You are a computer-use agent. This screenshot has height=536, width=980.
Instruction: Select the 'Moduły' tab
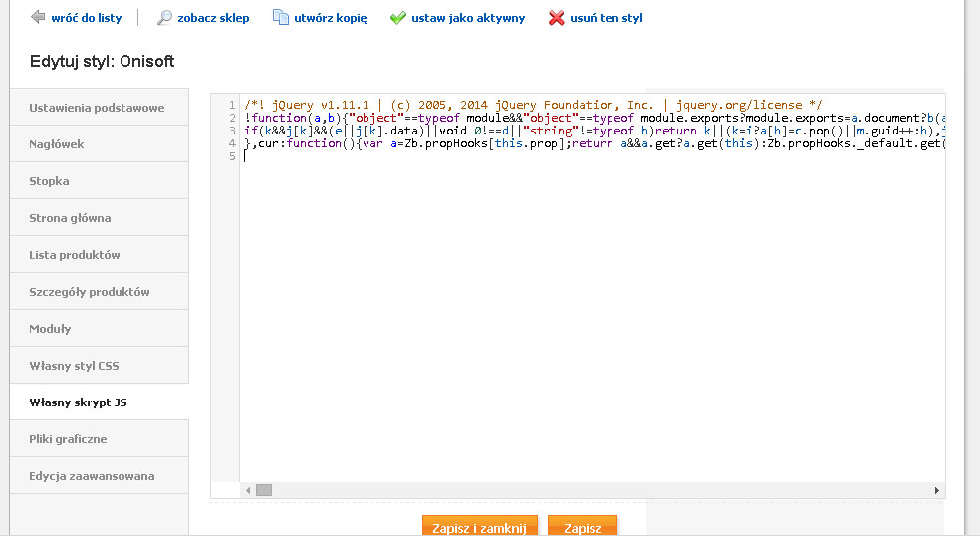(100, 329)
